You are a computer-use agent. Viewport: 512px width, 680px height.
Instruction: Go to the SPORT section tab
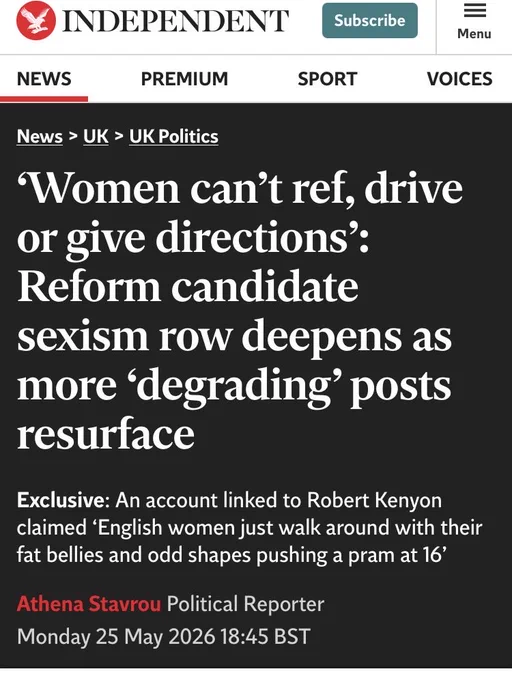pyautogui.click(x=327, y=79)
